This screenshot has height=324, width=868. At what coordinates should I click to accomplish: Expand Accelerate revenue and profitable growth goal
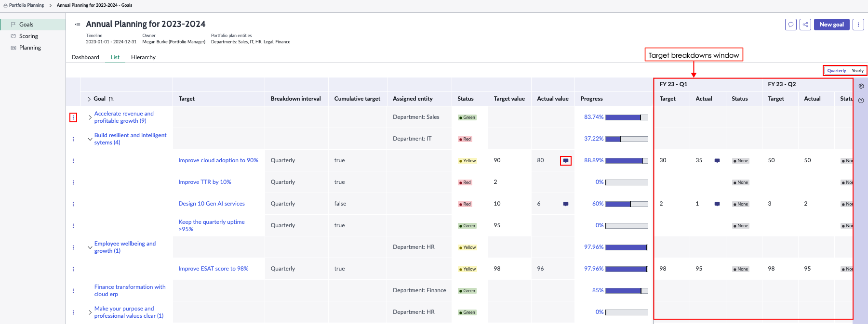(90, 117)
